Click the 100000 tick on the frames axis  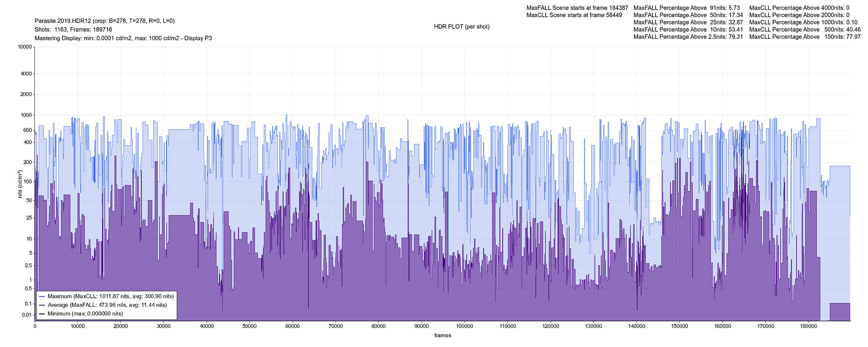click(x=465, y=326)
